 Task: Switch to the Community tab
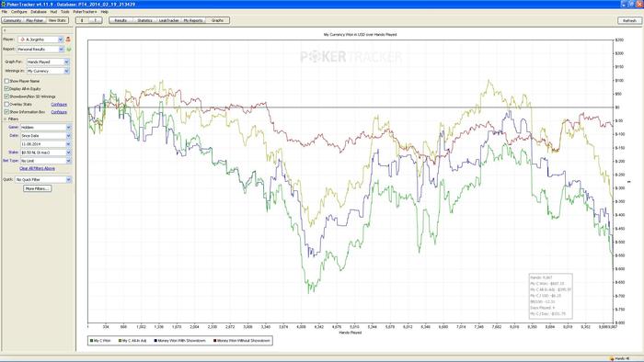12,20
